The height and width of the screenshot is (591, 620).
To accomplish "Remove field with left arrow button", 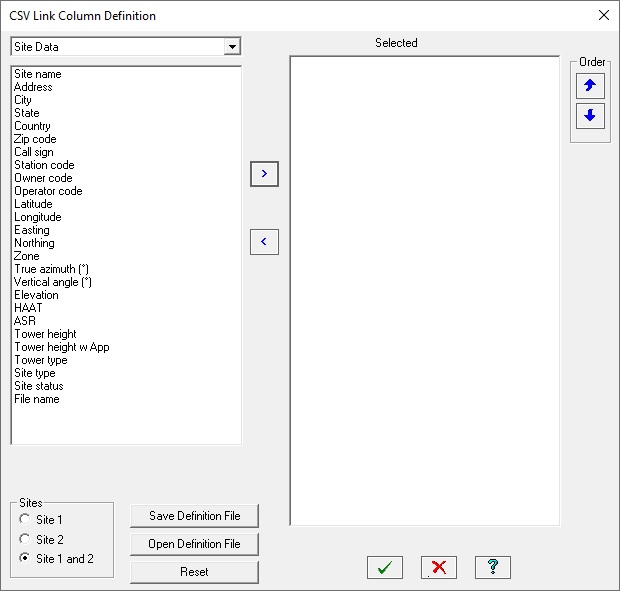I will click(264, 241).
